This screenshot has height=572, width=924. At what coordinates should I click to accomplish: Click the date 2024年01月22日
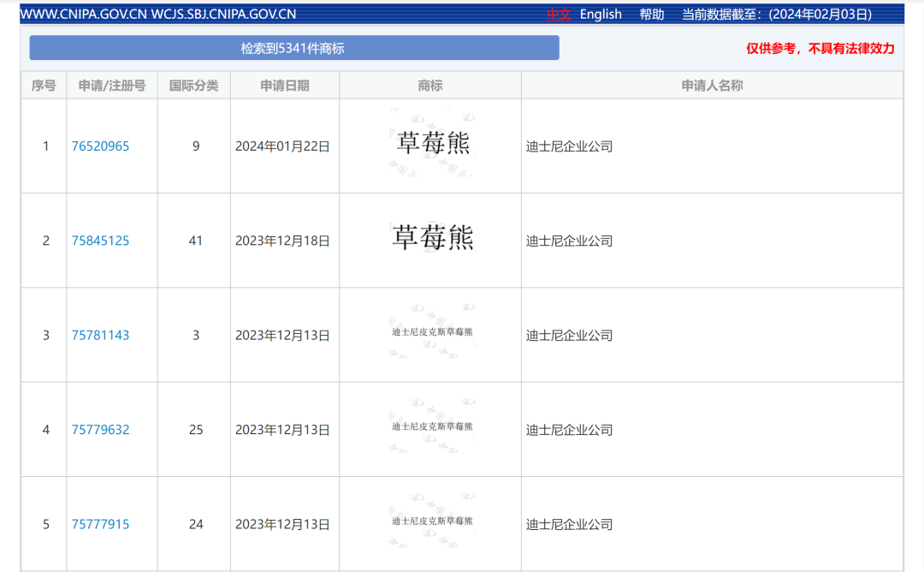coord(282,146)
